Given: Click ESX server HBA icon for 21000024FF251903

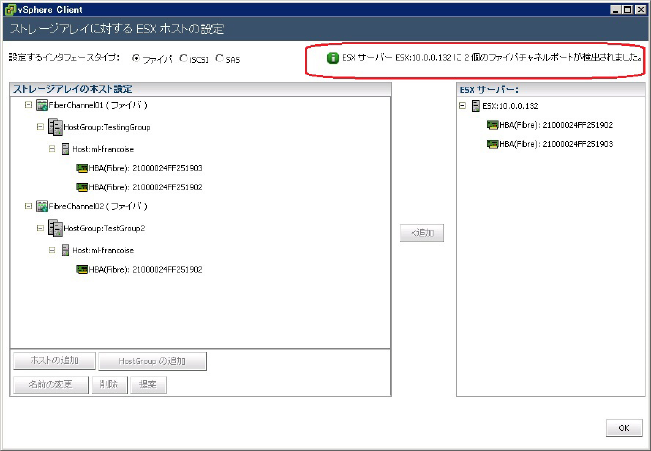Looking at the screenshot, I should click(493, 144).
